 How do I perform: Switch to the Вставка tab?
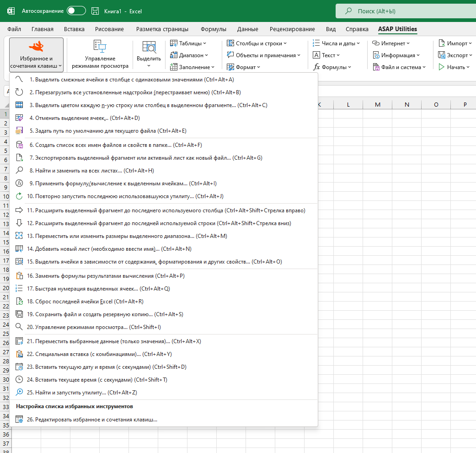[74, 29]
